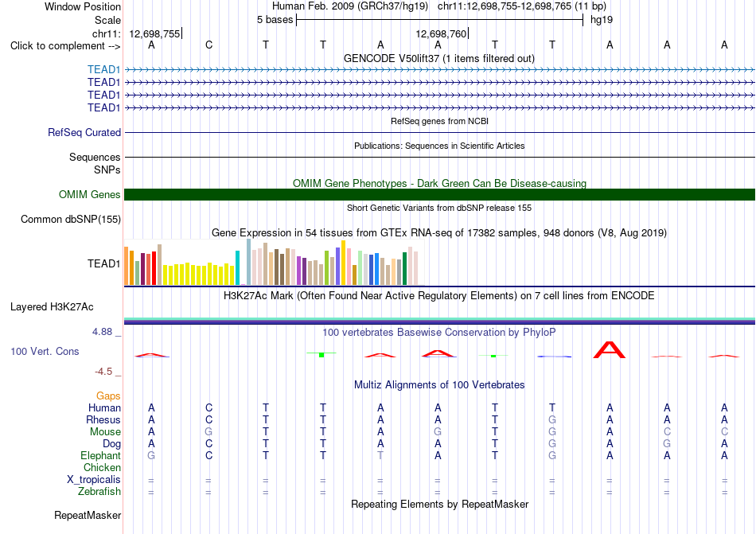Click the large red A PhyloP logo
The width and height of the screenshot is (756, 534).
point(610,350)
